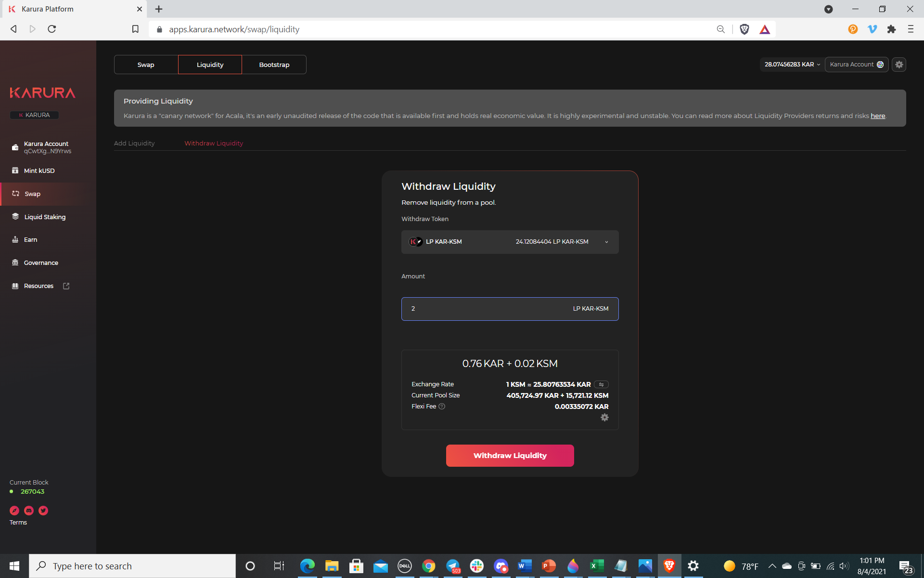Click the slippage settings gear in the pool info box
924x578 pixels.
pyautogui.click(x=604, y=418)
